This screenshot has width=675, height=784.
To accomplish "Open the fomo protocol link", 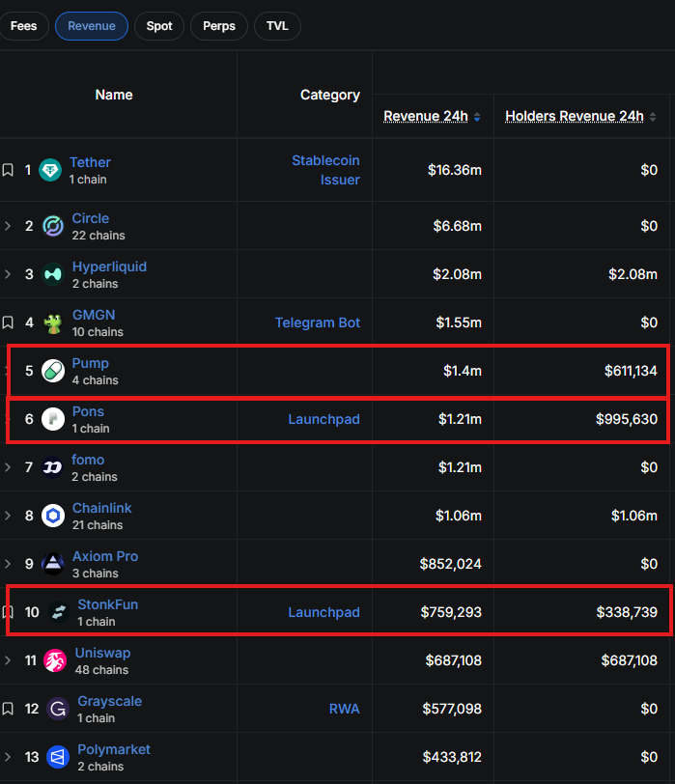I will 88,460.
